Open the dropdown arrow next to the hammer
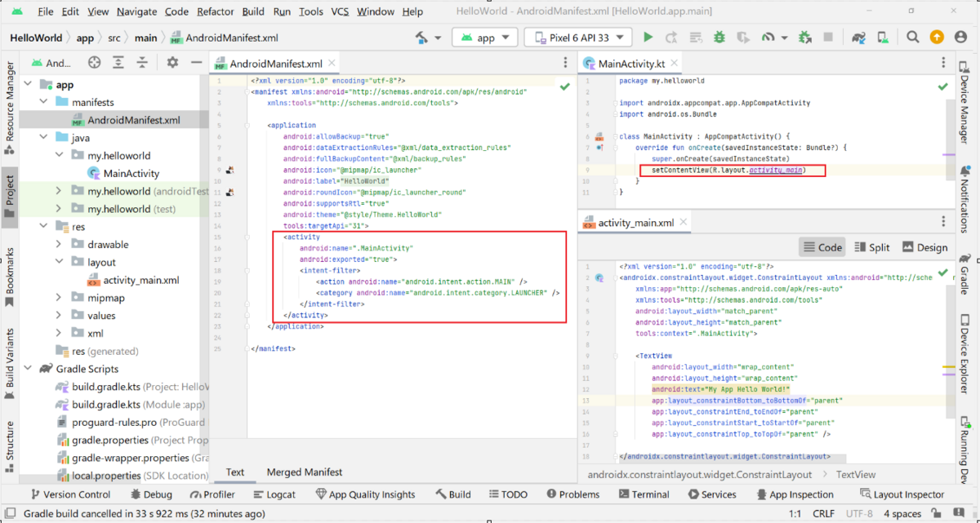The image size is (980, 523). (x=438, y=38)
